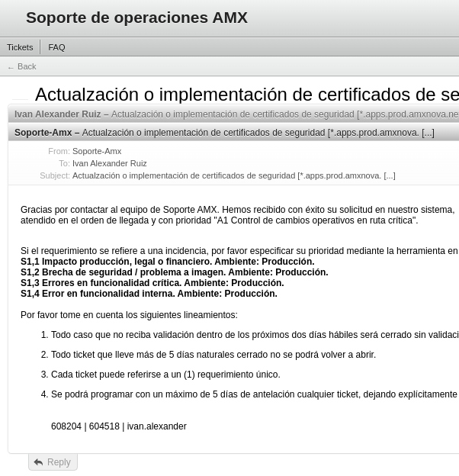Click the S1,2 Brecha de seguridad line

[174, 272]
